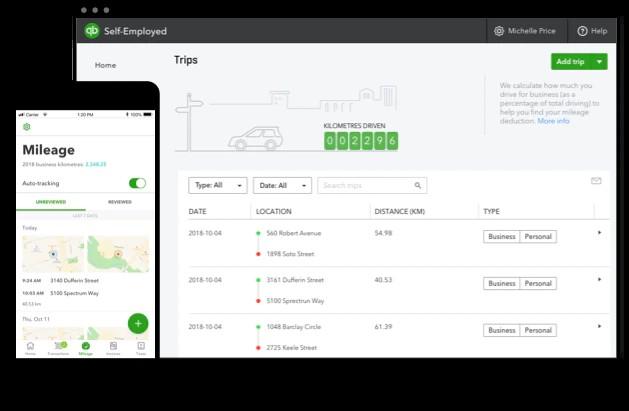Switch to the Reviewed tab on phone

tap(120, 202)
